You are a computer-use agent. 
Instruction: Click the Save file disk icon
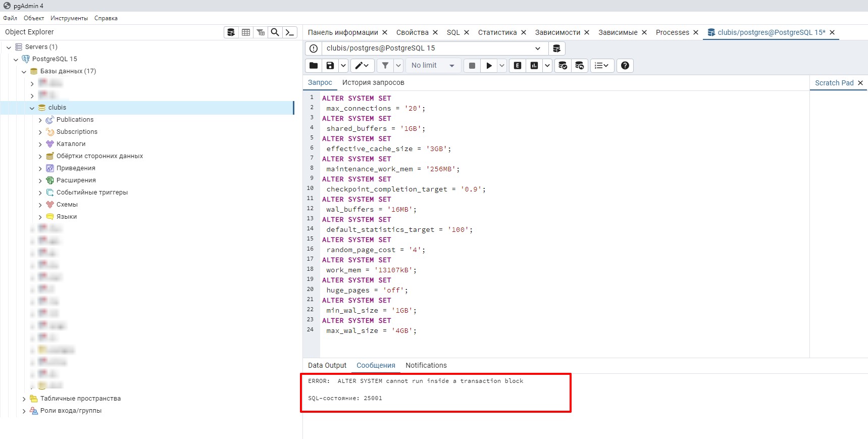(x=330, y=66)
